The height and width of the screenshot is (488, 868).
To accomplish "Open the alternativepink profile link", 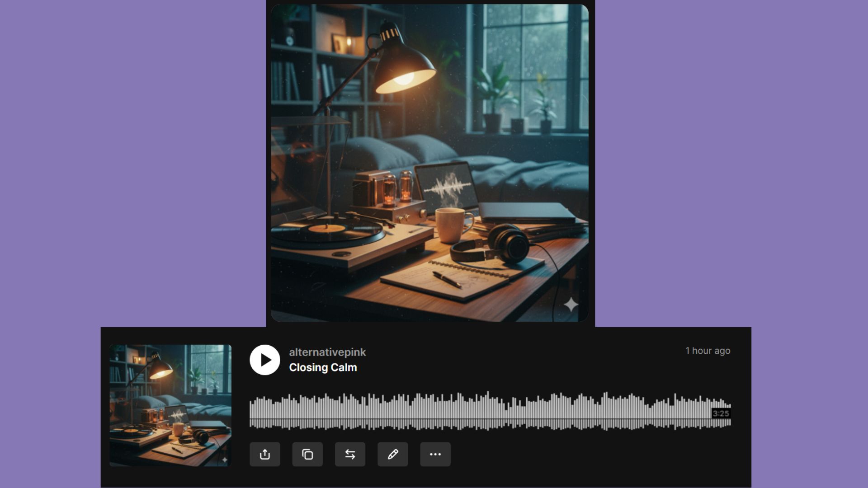I will pyautogui.click(x=327, y=352).
